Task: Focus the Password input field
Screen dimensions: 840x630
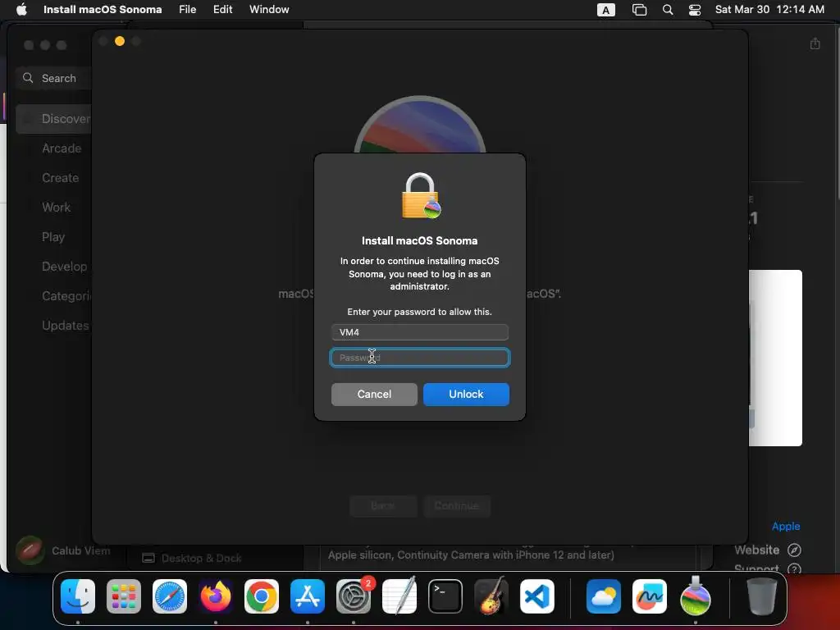Action: [x=419, y=358]
